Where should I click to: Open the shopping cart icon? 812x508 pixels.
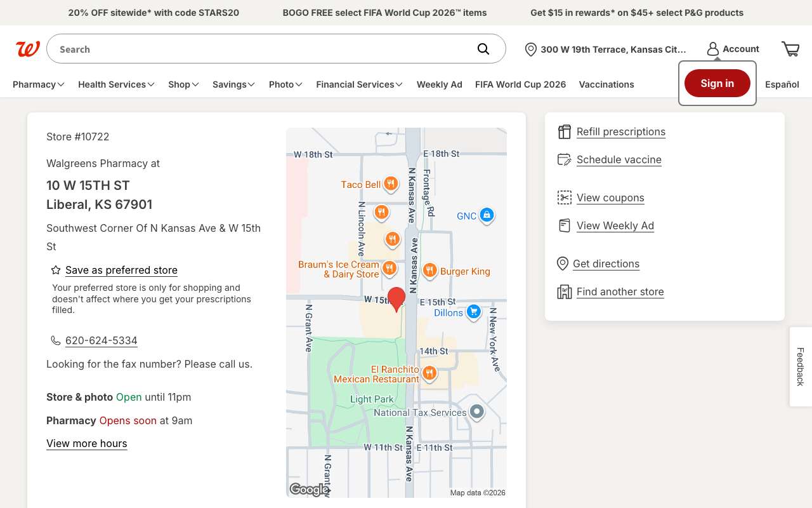point(790,49)
